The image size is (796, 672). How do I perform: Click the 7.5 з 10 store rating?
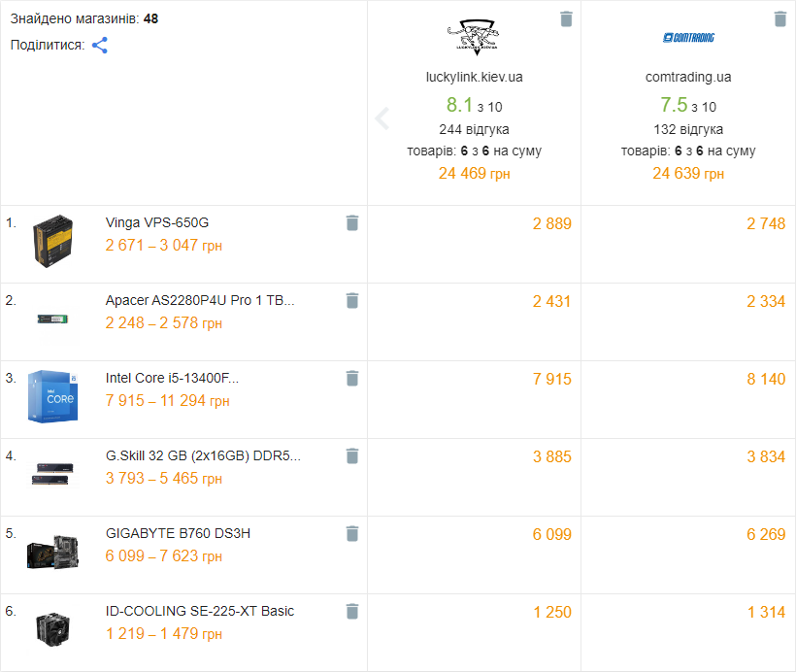(x=688, y=105)
